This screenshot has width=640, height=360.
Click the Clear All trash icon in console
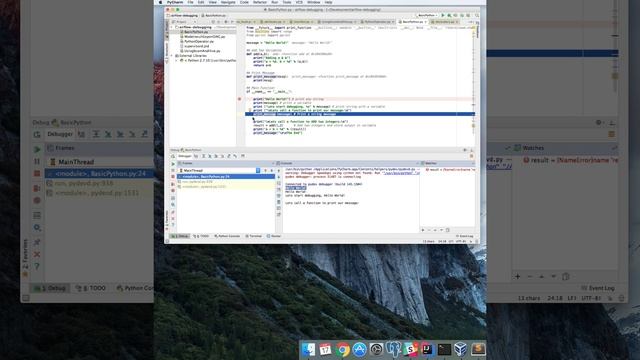pos(279,202)
